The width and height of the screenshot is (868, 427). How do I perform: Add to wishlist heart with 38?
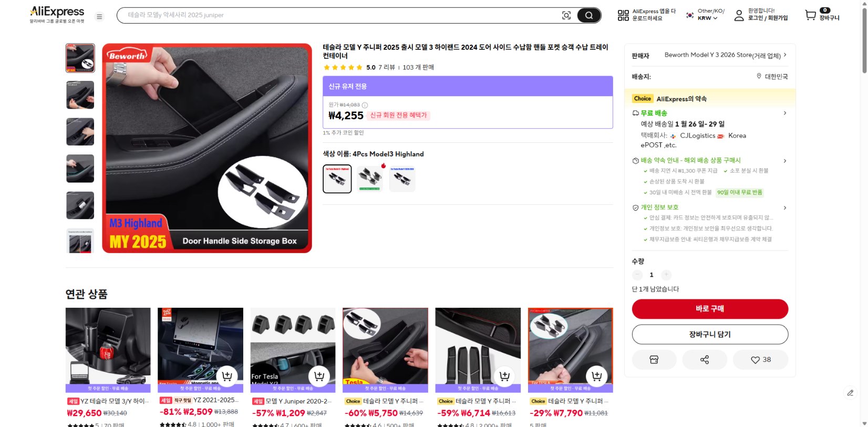(761, 360)
